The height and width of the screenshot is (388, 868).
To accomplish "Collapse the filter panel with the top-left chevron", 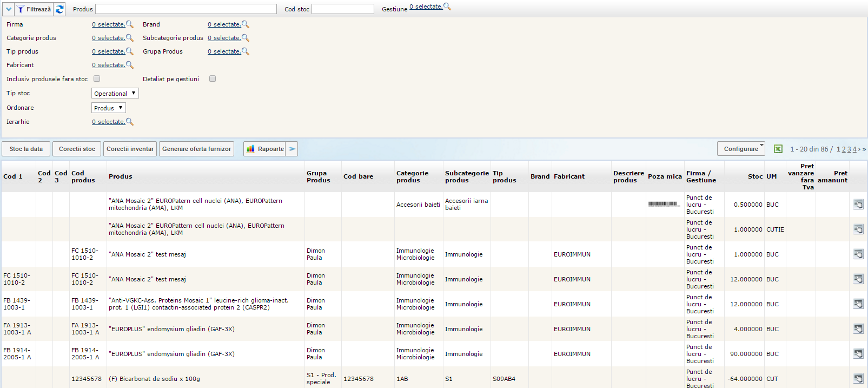I will coord(9,9).
